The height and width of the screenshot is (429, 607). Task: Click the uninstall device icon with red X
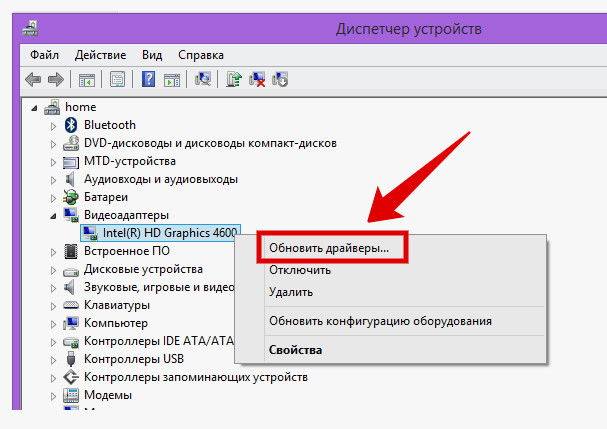[x=258, y=79]
